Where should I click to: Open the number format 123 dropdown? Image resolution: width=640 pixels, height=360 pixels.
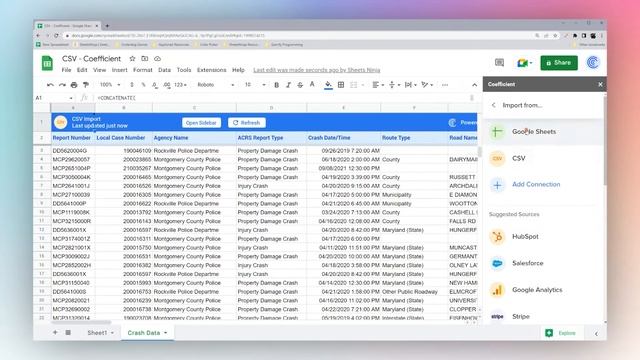[x=180, y=85]
